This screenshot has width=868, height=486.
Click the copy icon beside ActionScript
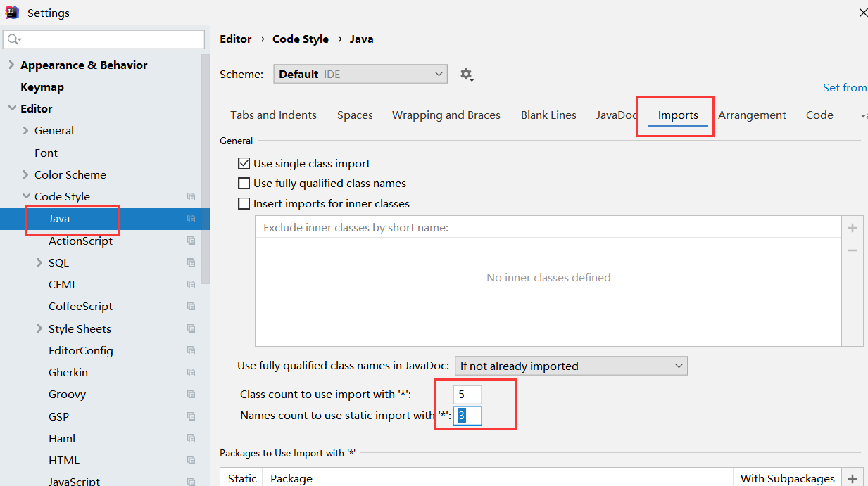pyautogui.click(x=191, y=241)
